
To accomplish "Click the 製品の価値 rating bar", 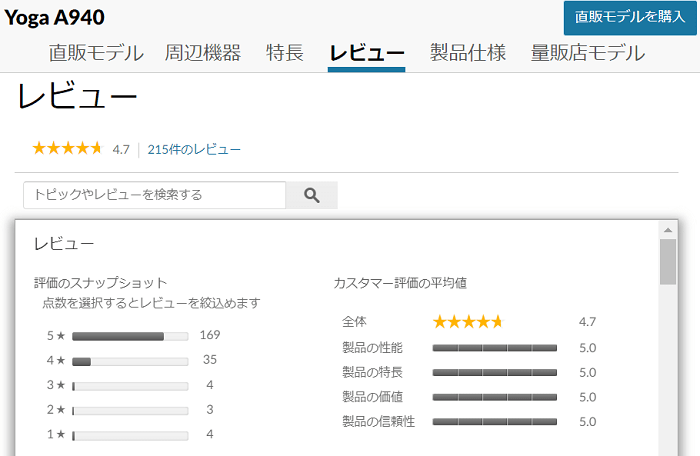I will point(495,397).
